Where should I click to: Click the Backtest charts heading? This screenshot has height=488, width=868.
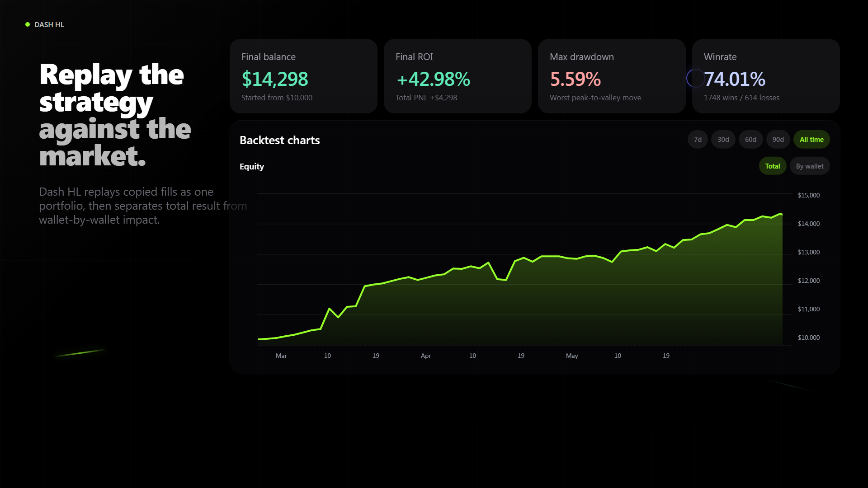[279, 140]
